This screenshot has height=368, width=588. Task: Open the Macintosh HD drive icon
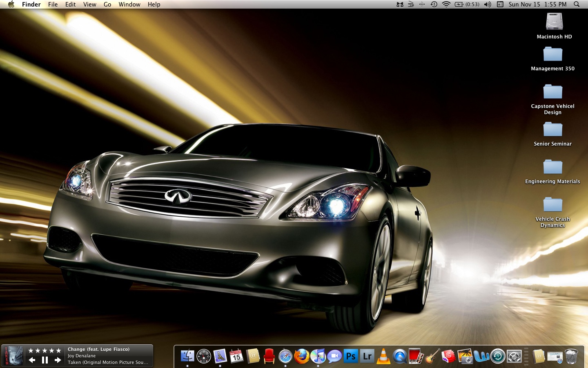[554, 22]
